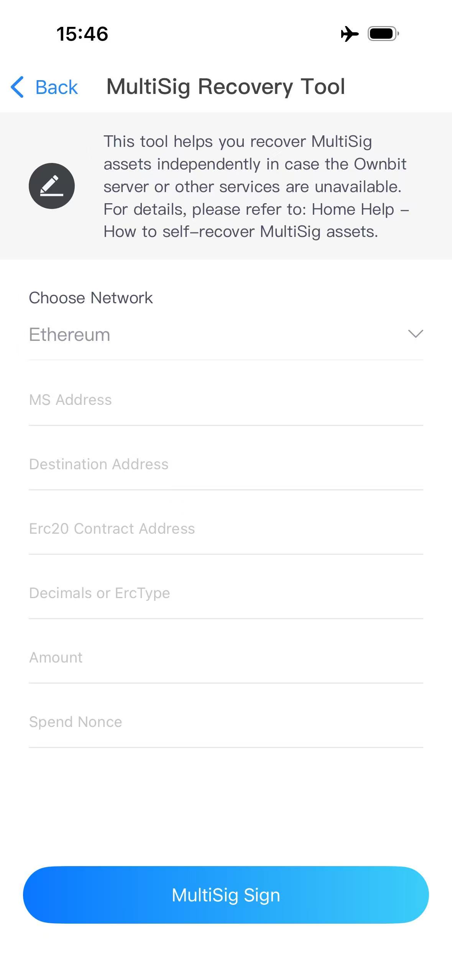Tap the Decimals or ErcType field
The width and height of the screenshot is (452, 980).
point(225,593)
